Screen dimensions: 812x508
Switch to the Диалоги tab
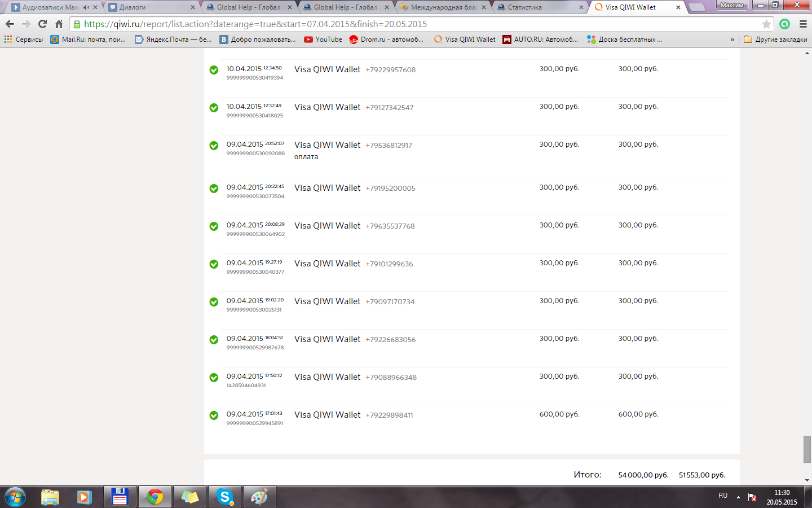click(149, 7)
